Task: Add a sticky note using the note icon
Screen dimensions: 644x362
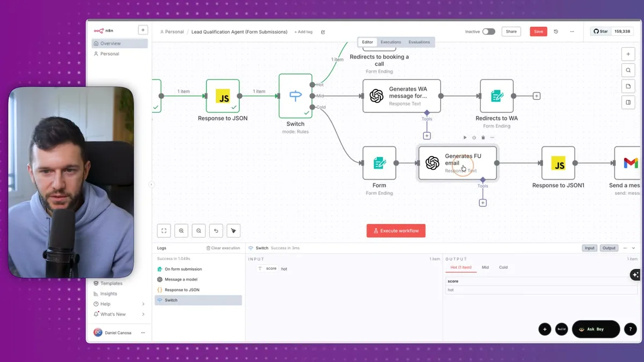Action: pyautogui.click(x=628, y=86)
